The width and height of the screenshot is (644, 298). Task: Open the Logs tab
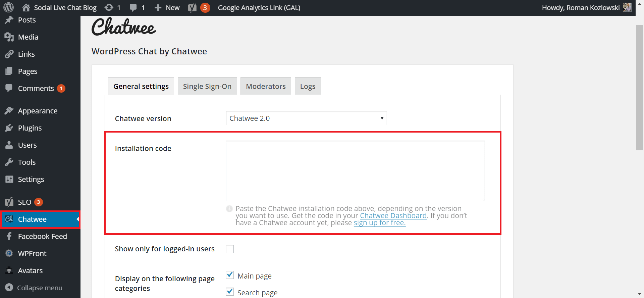tap(308, 86)
